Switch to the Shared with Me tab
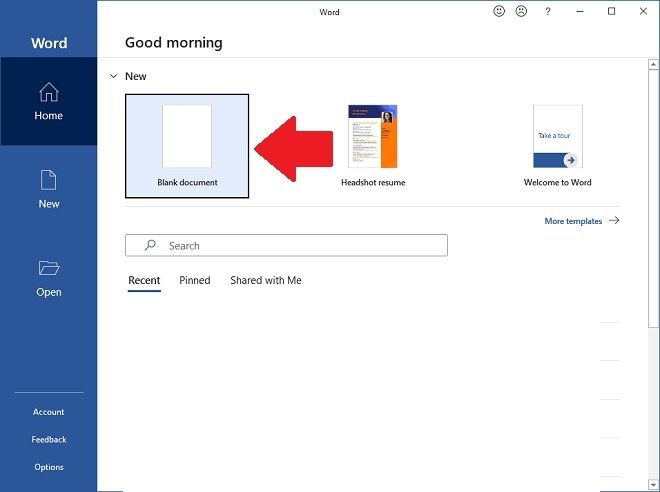 tap(266, 280)
